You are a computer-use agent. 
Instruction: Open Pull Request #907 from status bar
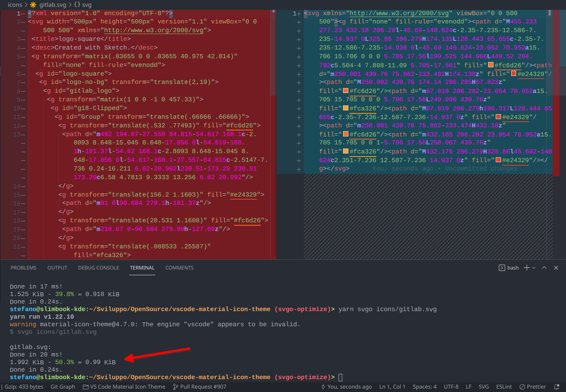(x=199, y=387)
